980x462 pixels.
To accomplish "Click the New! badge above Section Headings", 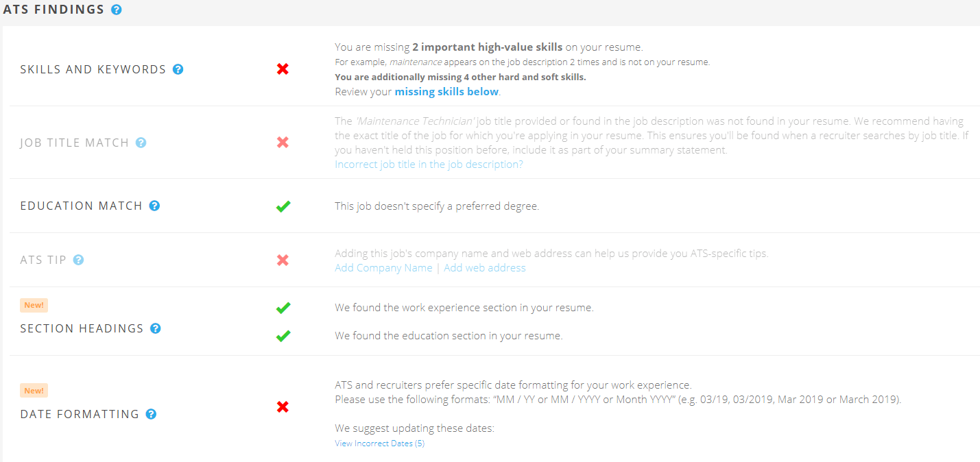I will click(34, 305).
